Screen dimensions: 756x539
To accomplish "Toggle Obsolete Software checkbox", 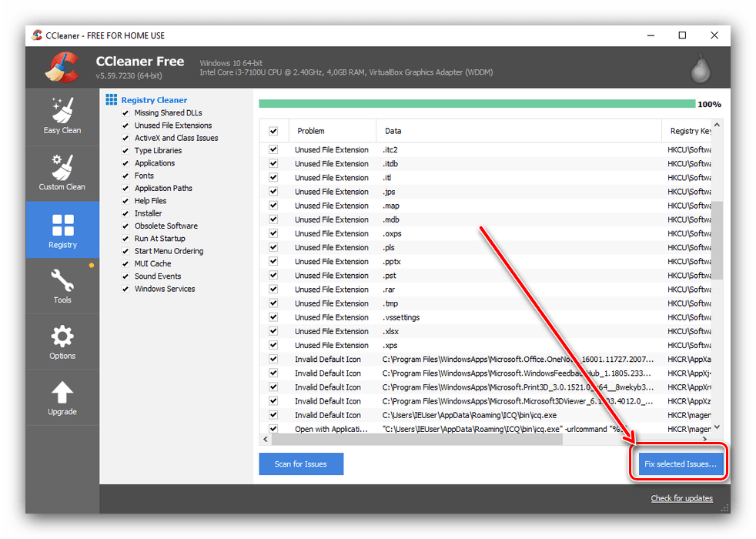I will tap(125, 226).
